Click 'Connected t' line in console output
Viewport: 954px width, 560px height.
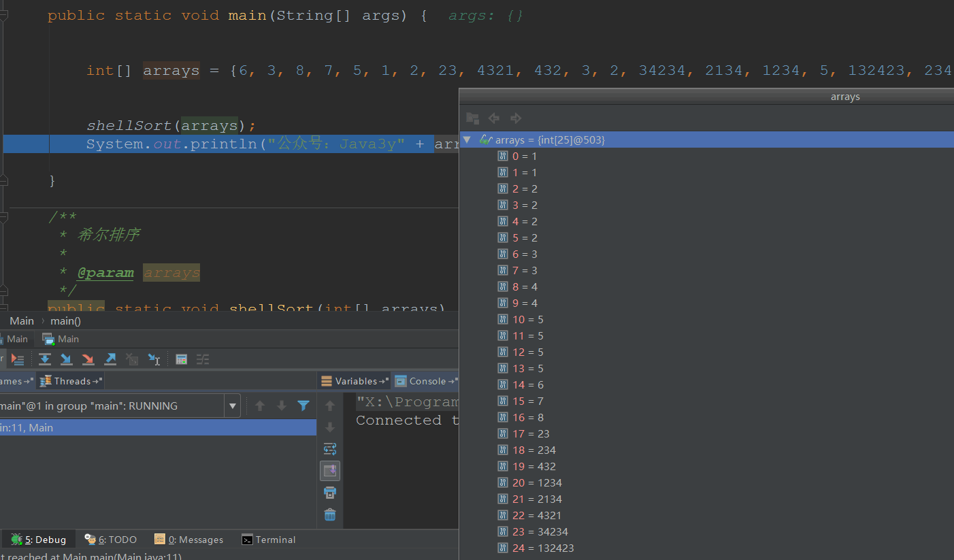point(407,420)
